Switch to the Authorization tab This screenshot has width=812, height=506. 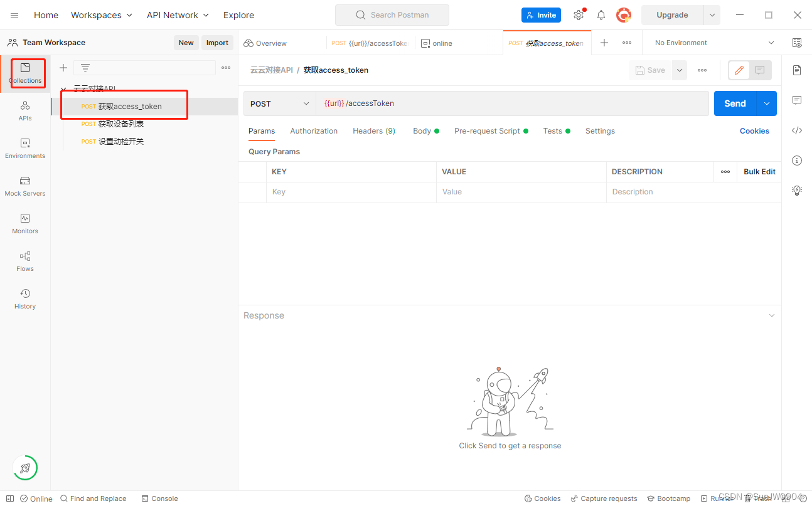coord(314,131)
